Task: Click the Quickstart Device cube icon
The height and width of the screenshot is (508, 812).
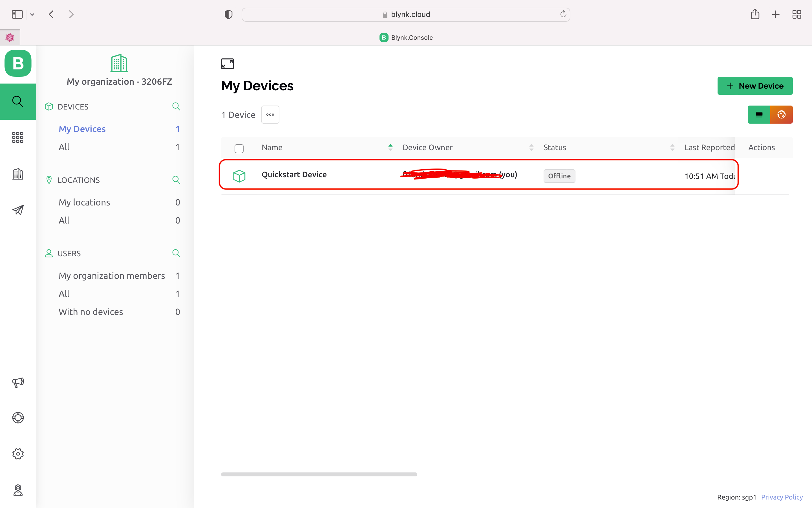Action: coord(239,176)
